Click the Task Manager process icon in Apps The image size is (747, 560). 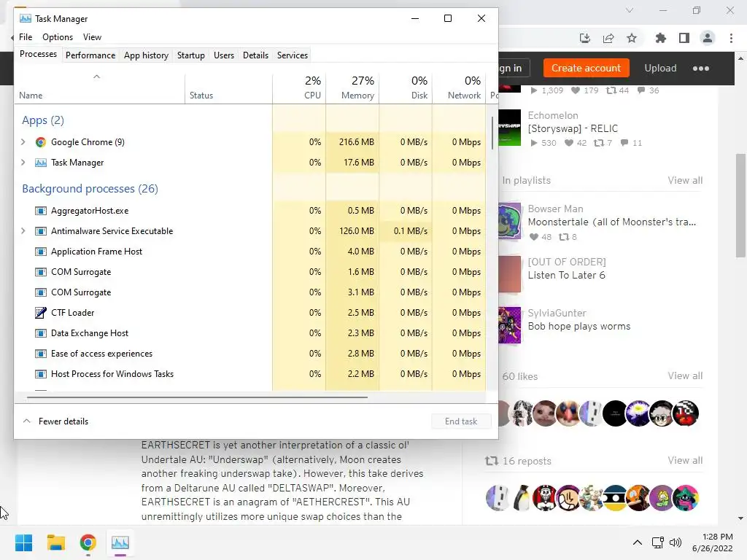41,163
